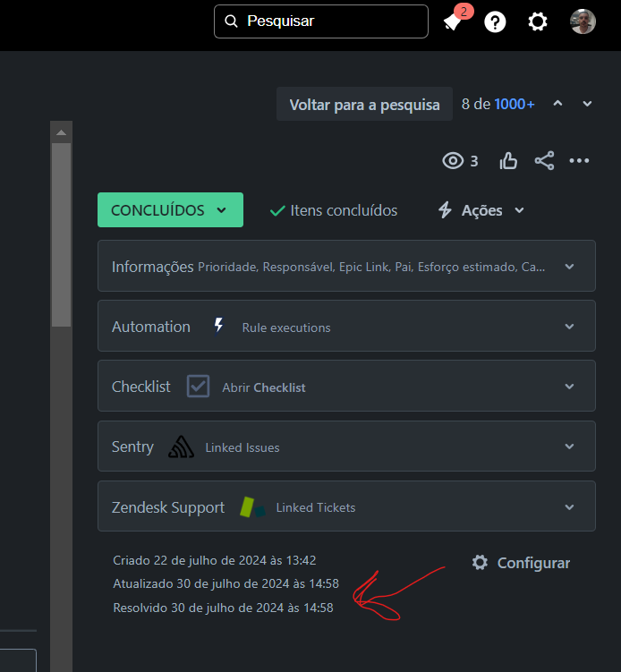Viewport: 621px width, 672px height.
Task: Open the Checklist checkbox icon
Action: click(x=198, y=387)
